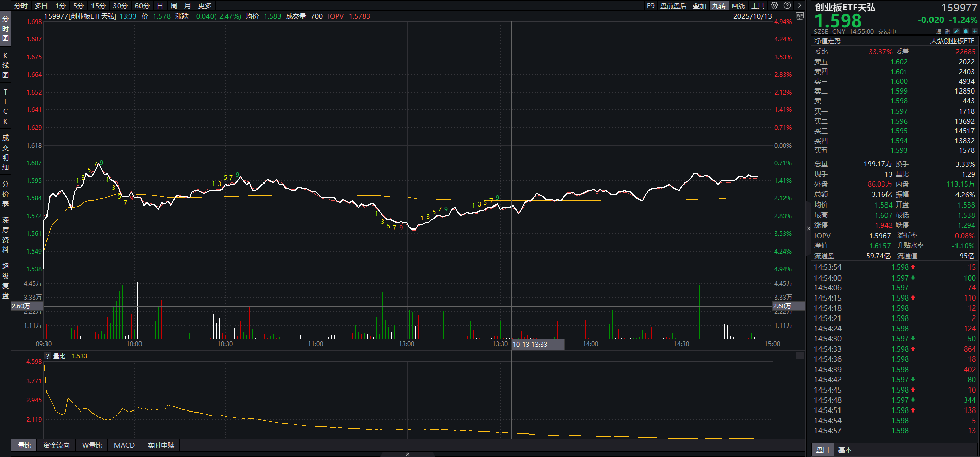
Task: Collapse the right quote panel arrow
Action: (x=808, y=228)
